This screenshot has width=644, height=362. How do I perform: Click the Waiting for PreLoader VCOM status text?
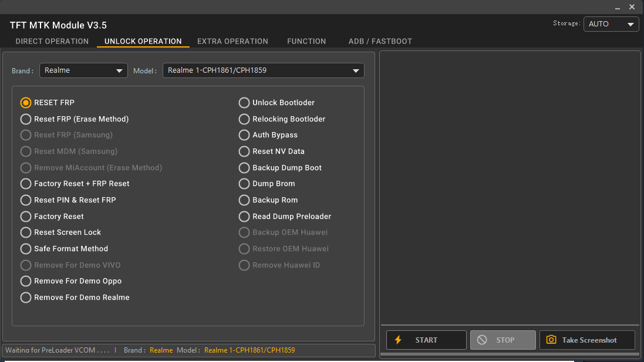pos(58,350)
